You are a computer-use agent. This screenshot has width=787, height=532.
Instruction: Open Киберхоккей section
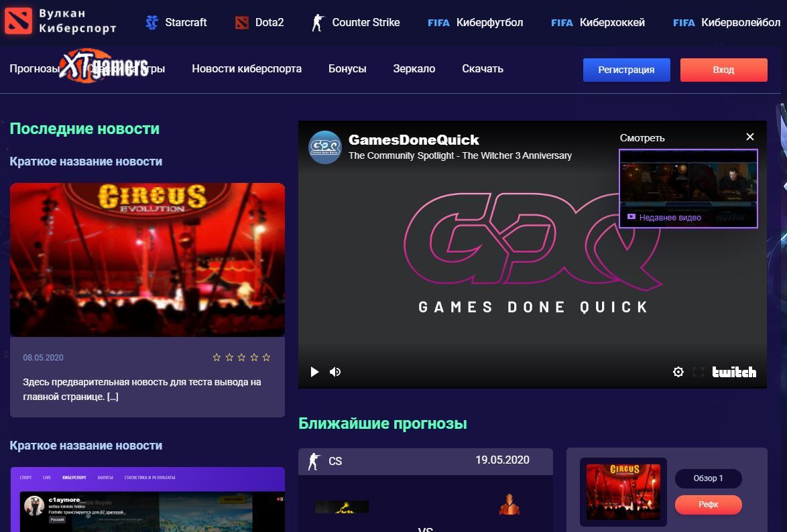612,23
